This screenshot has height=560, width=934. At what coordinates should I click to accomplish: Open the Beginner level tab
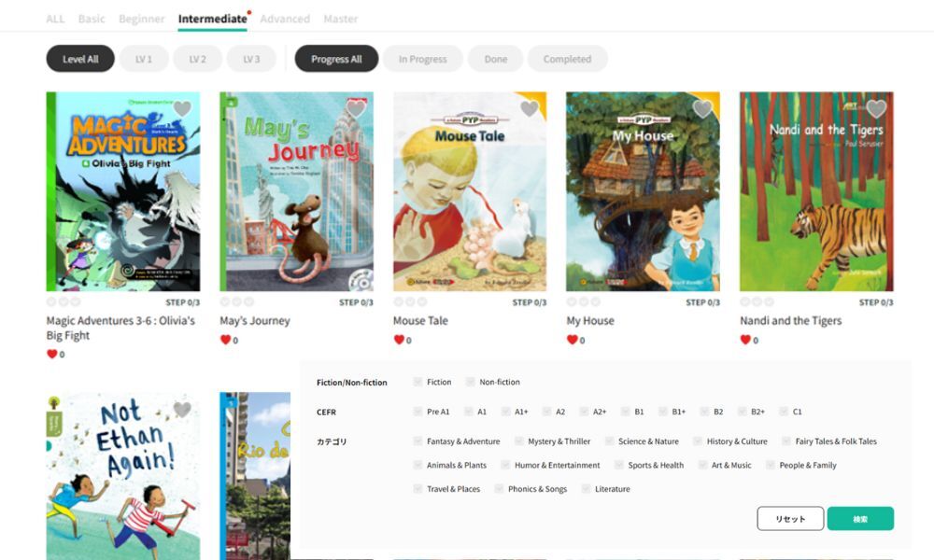[142, 19]
